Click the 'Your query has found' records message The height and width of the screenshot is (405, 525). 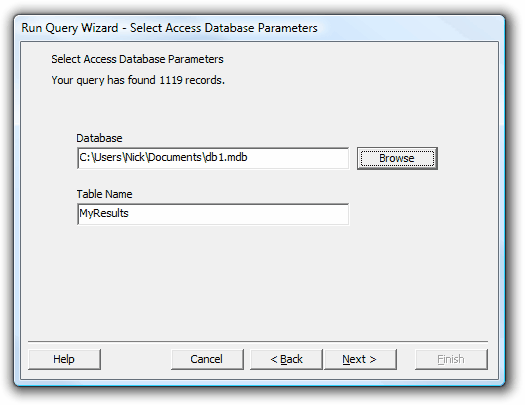[x=138, y=80]
